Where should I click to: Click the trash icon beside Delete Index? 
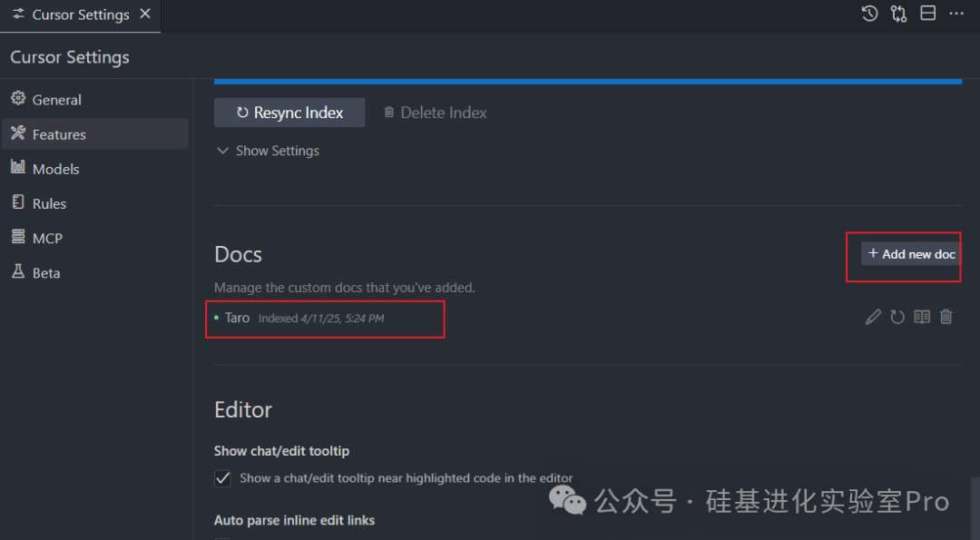388,112
